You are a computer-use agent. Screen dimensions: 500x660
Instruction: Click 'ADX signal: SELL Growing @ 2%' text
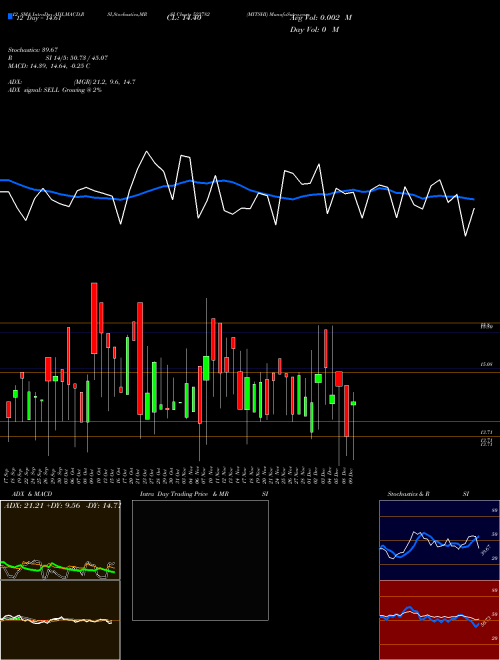click(x=55, y=90)
